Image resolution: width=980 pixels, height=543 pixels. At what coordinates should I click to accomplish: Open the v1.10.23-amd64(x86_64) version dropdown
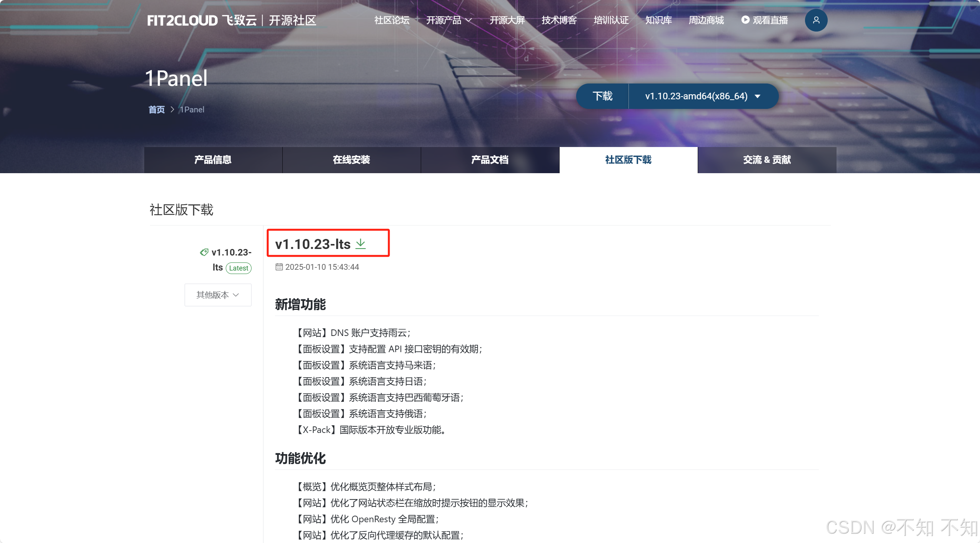703,96
